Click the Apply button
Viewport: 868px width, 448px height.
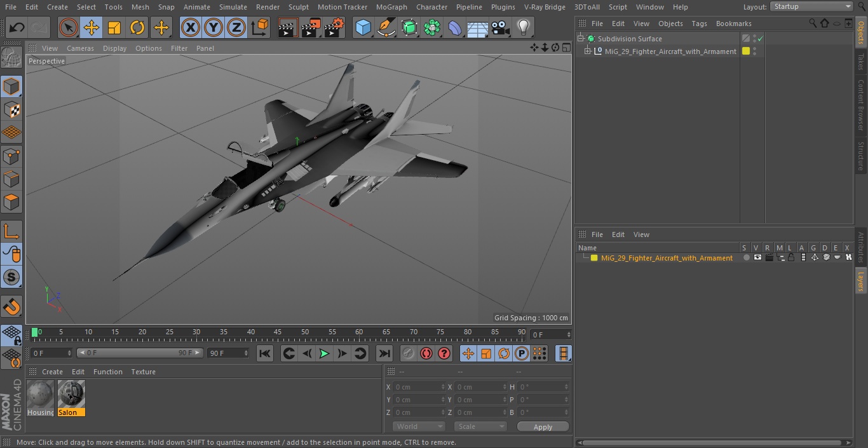pyautogui.click(x=543, y=426)
